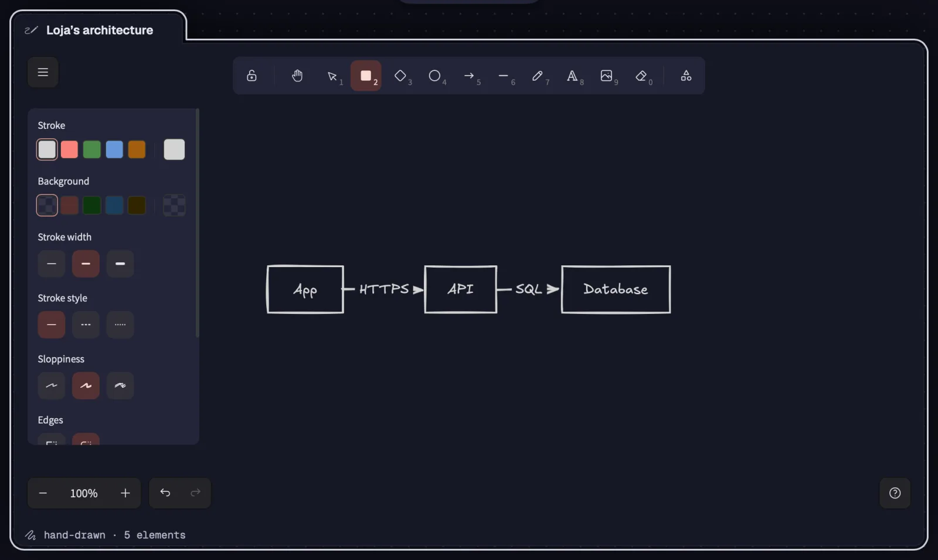The image size is (938, 560).
Task: Select the Draw pencil tool
Action: click(x=538, y=76)
